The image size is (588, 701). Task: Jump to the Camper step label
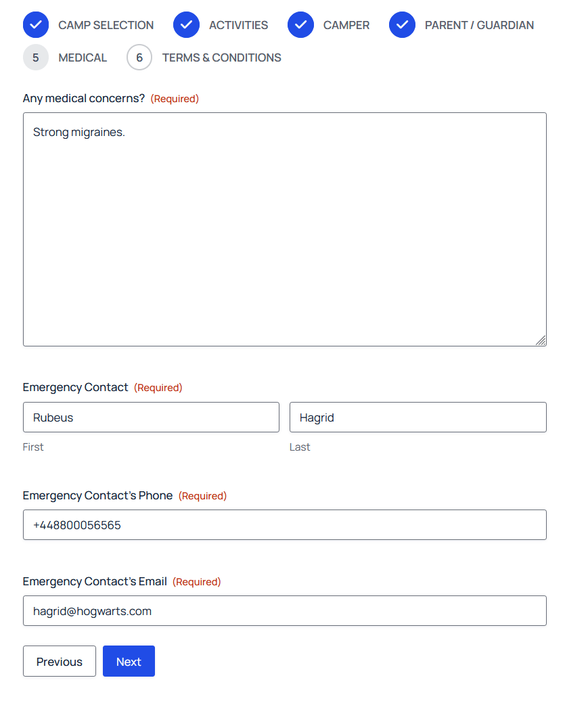click(346, 24)
